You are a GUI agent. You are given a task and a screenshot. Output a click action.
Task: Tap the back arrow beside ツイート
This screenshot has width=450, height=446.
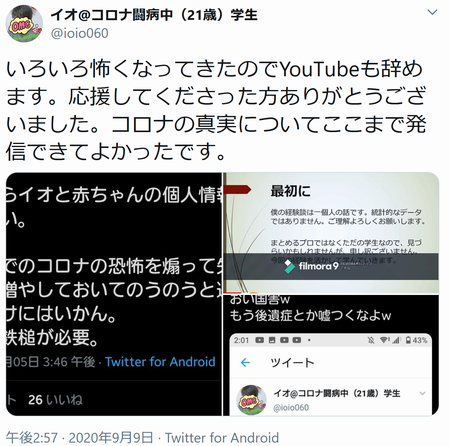point(245,362)
